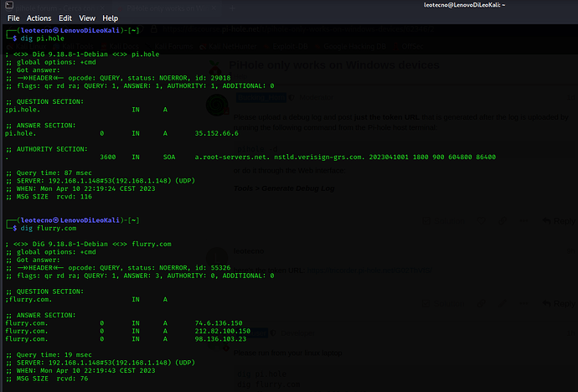Click the leotecno@LenovoDiLeoKali window title
This screenshot has height=392, width=578.
point(464,5)
